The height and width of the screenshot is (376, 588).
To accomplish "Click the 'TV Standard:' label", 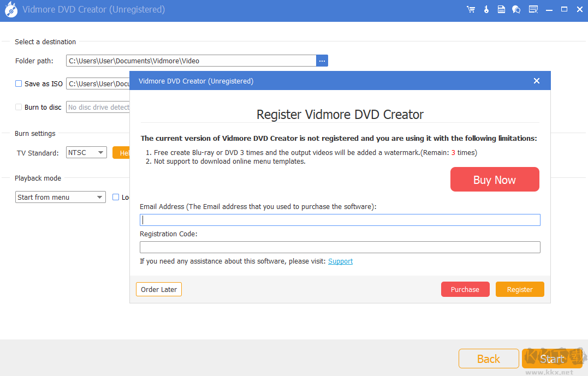I will (38, 153).
